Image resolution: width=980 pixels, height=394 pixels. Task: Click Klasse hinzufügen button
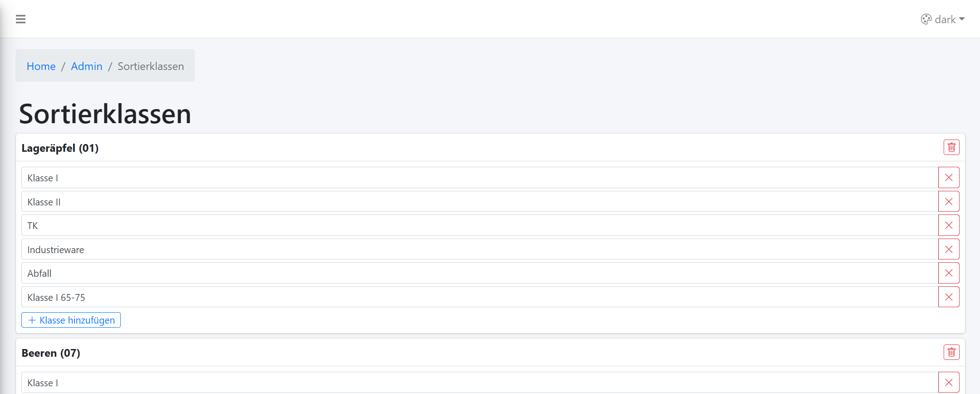[x=71, y=320]
